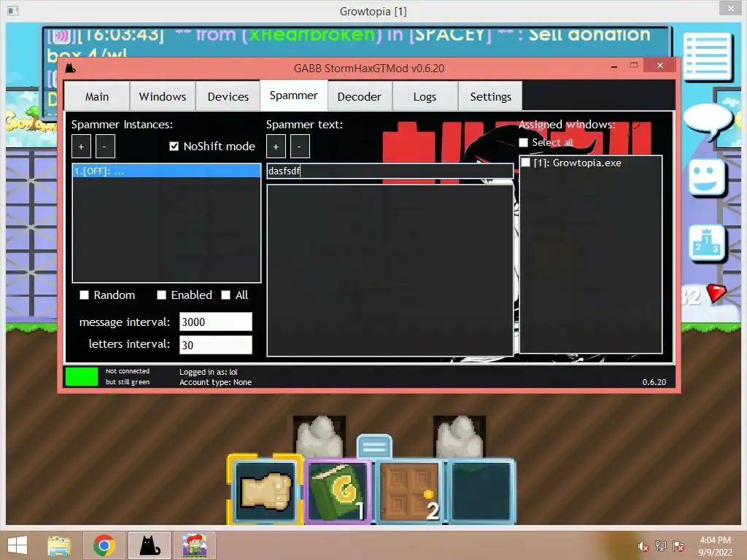The image size is (747, 560).
Task: Open the taskbar clock showing 4:04 PM
Action: (715, 546)
